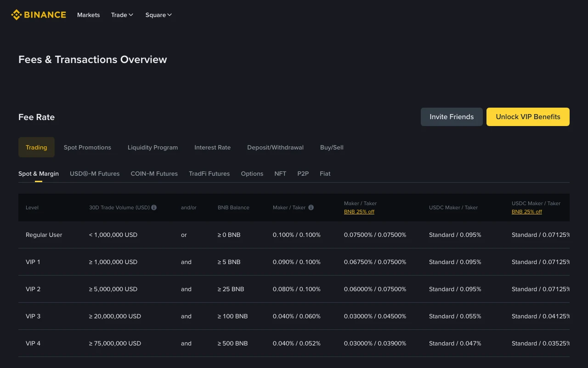588x368 pixels.
Task: Click the '≥ 5 BNB' balance cell
Action: click(x=229, y=262)
